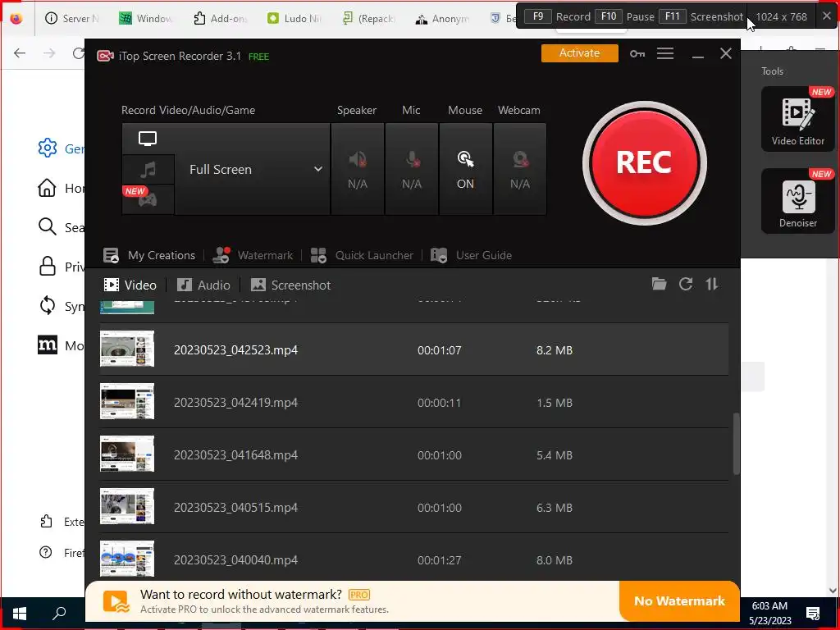Click F11 Screenshot in the recorder hotkey bar
Image resolution: width=840 pixels, height=630 pixels.
tap(701, 16)
